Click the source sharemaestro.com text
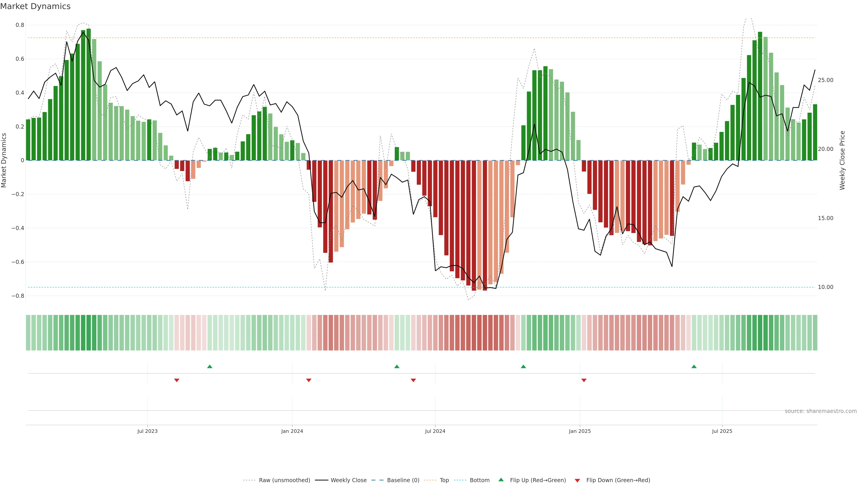The width and height of the screenshot is (868, 488). tap(821, 411)
